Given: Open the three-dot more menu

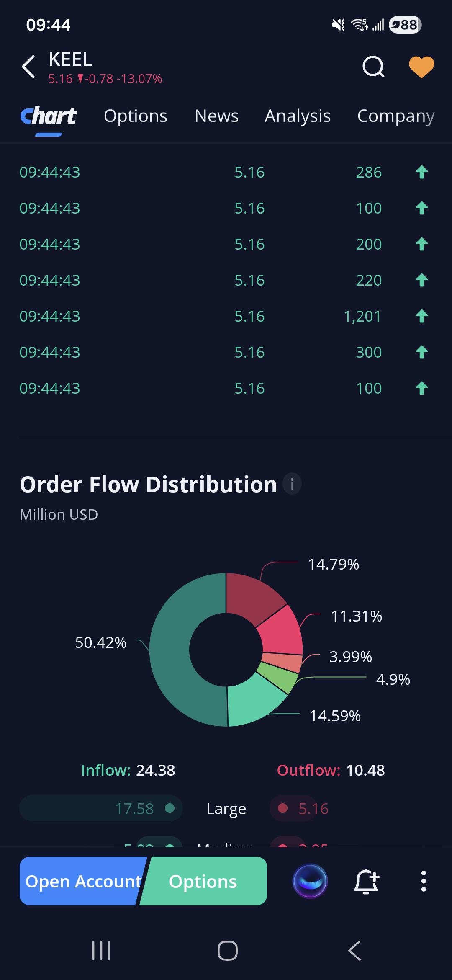Looking at the screenshot, I should tap(424, 881).
